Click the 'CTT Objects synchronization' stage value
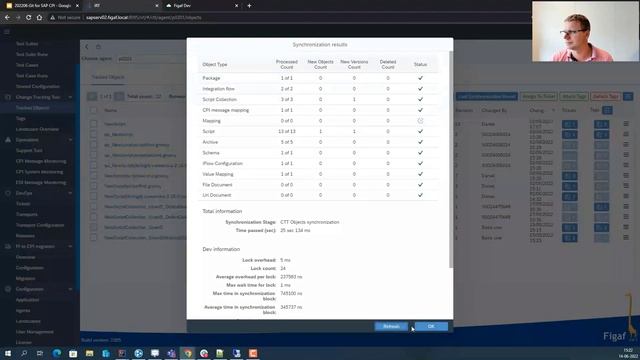Screen dimensions: 640x360 tap(309, 222)
